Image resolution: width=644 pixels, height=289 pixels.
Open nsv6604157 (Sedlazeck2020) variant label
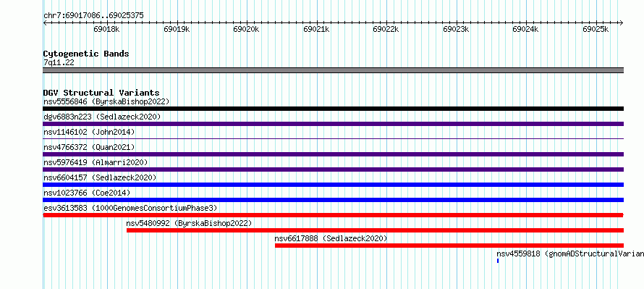coord(100,177)
